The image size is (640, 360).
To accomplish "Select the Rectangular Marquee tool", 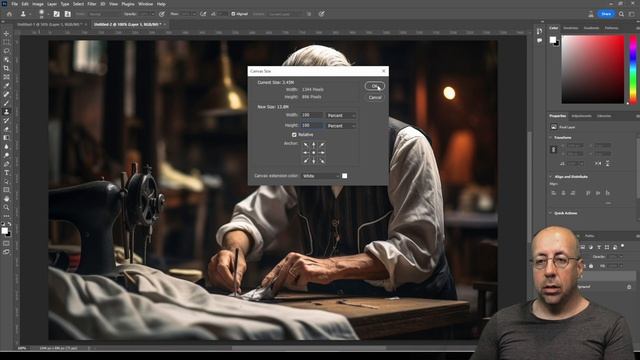I will 6,42.
